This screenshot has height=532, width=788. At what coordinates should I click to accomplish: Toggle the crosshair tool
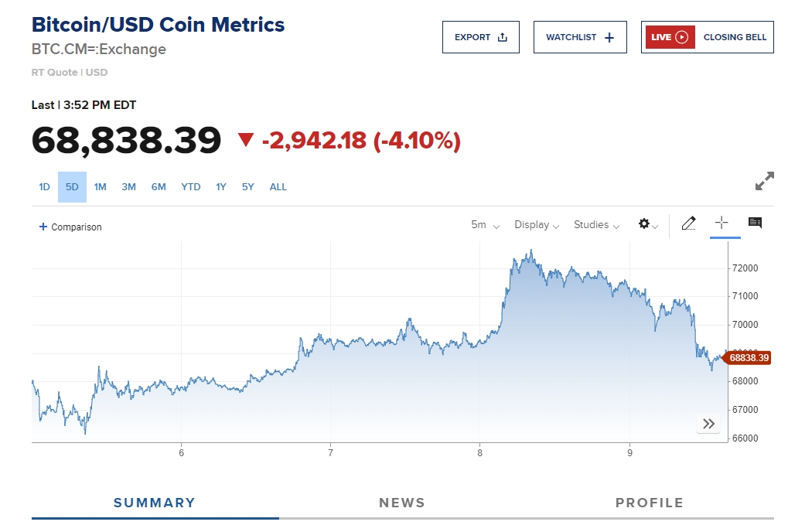(x=721, y=223)
